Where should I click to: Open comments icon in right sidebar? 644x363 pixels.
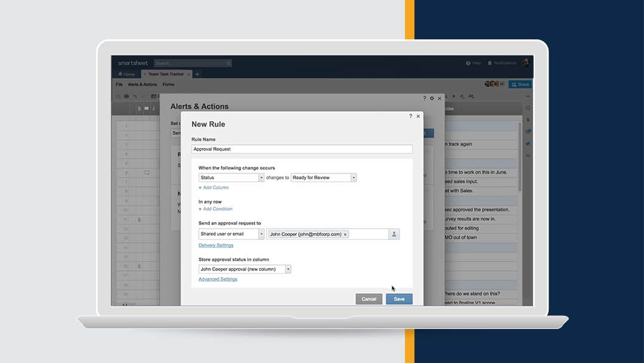coord(528,108)
